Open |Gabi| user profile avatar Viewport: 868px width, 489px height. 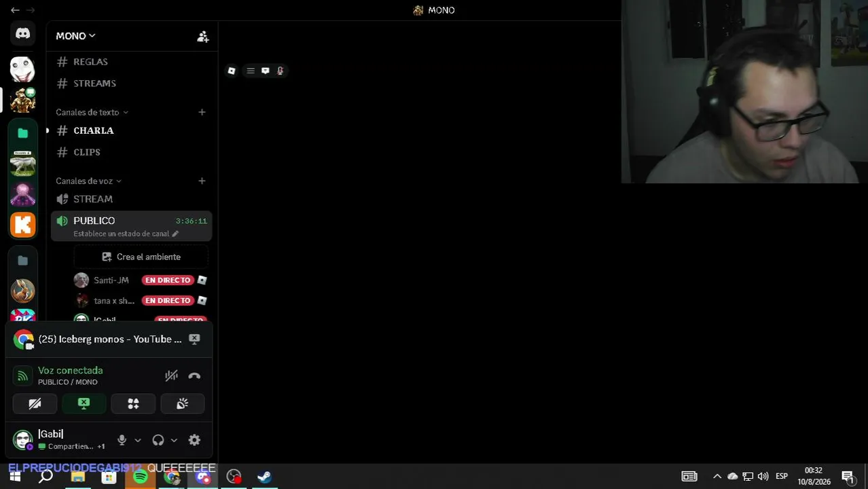click(23, 439)
